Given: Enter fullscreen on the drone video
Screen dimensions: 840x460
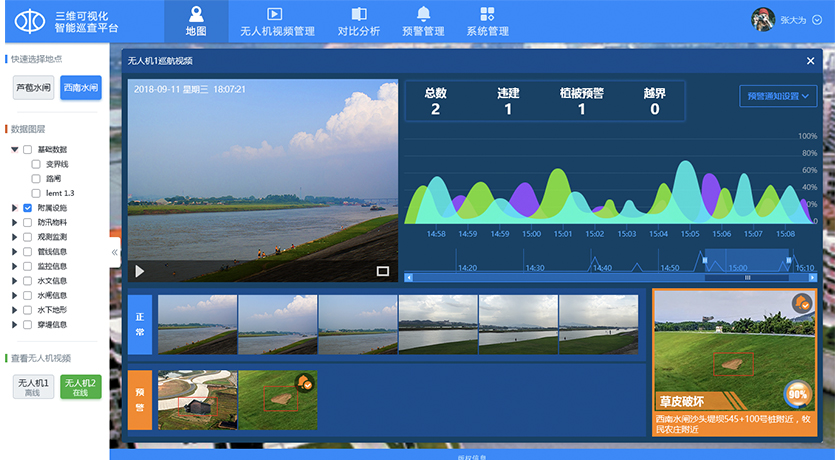Looking at the screenshot, I should [x=382, y=270].
